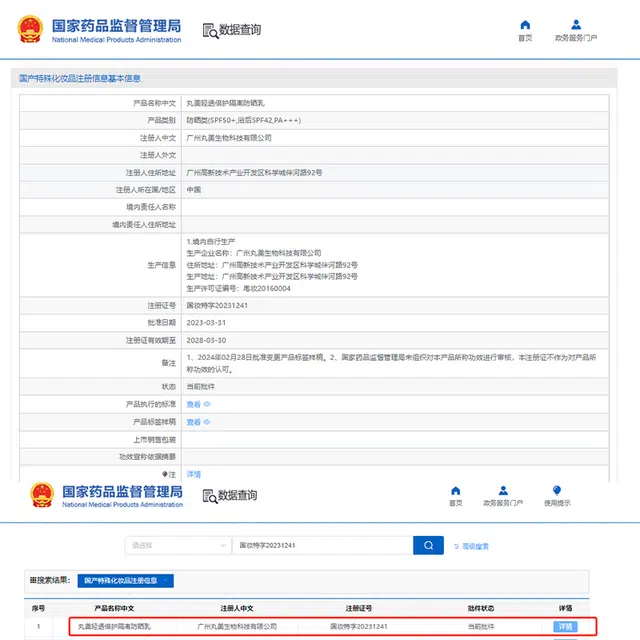Select the 丸美轻透倍护隔离防晒乳 result row
Screen dimensions: 640x640
pyautogui.click(x=300, y=626)
